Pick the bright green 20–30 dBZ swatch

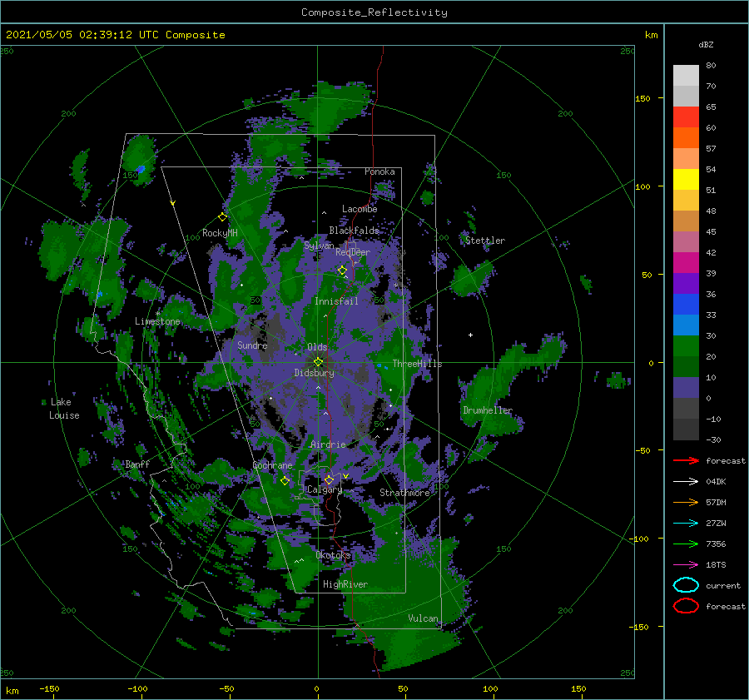(686, 345)
